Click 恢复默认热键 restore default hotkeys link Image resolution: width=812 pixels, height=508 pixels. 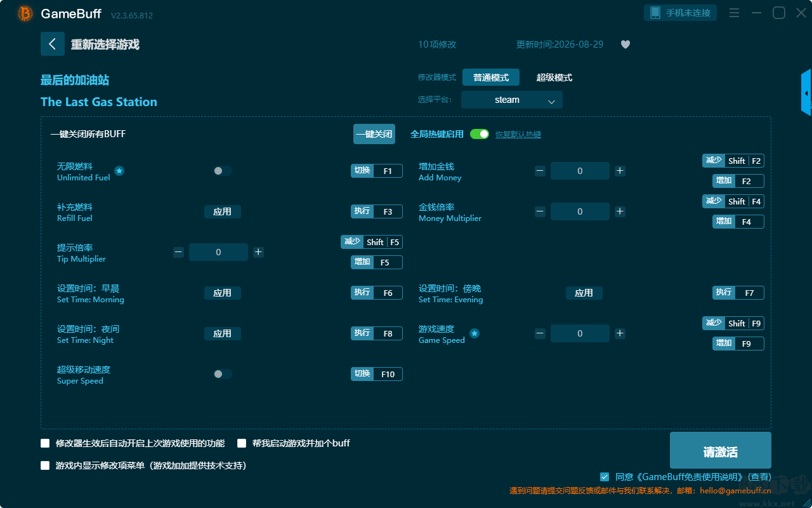[x=518, y=135]
